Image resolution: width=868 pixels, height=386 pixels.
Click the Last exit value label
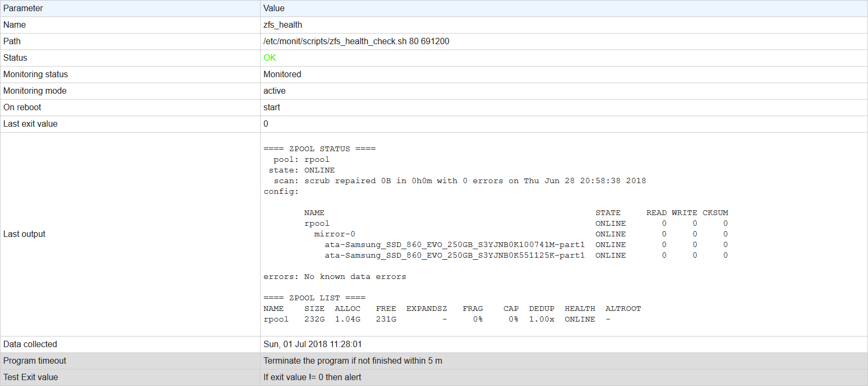click(30, 124)
